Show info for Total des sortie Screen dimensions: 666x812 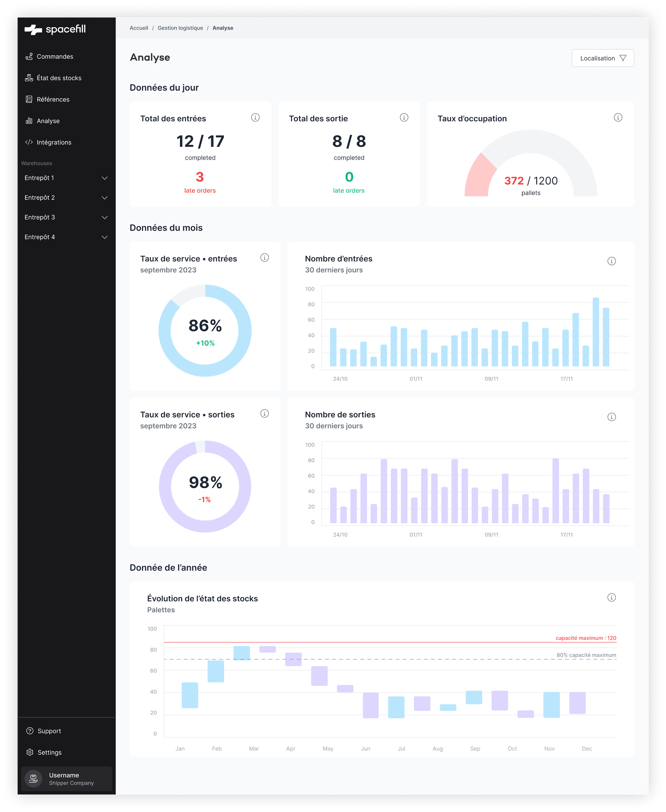[404, 117]
